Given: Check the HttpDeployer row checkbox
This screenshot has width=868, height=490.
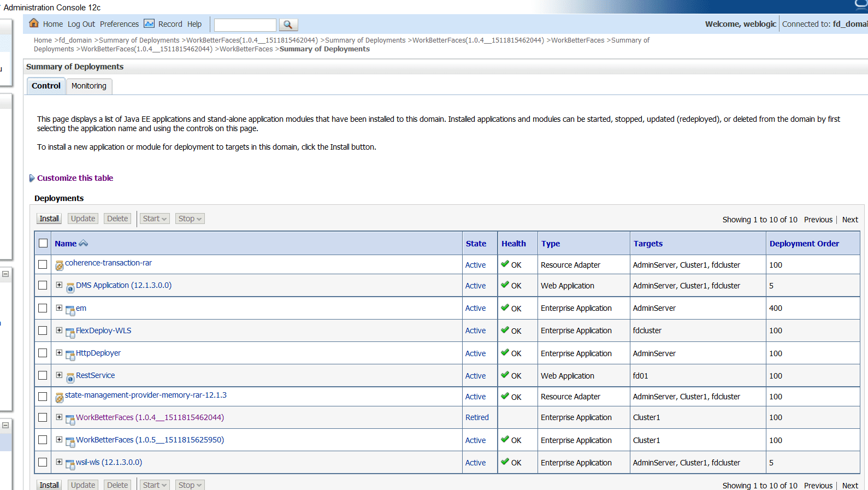Looking at the screenshot, I should point(43,353).
